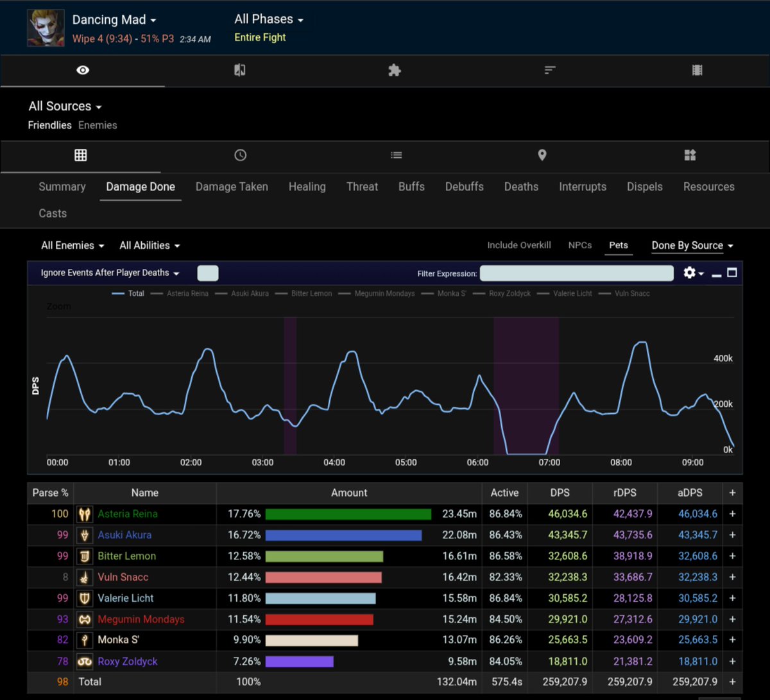Viewport: 770px width, 700px height.
Task: Open the Damage Done tab
Action: [141, 187]
